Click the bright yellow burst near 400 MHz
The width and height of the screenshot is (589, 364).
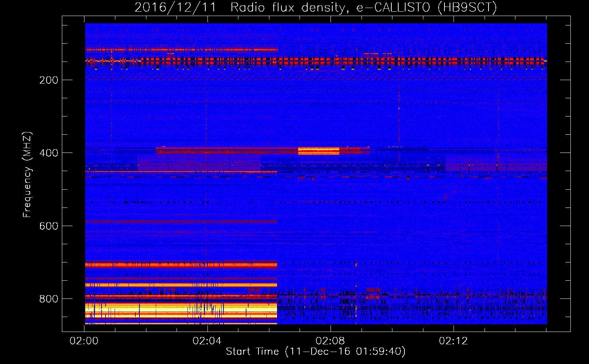click(319, 151)
